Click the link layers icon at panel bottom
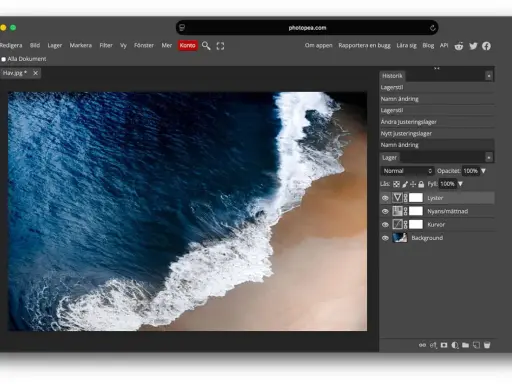This screenshot has width=512, height=384. [422, 345]
